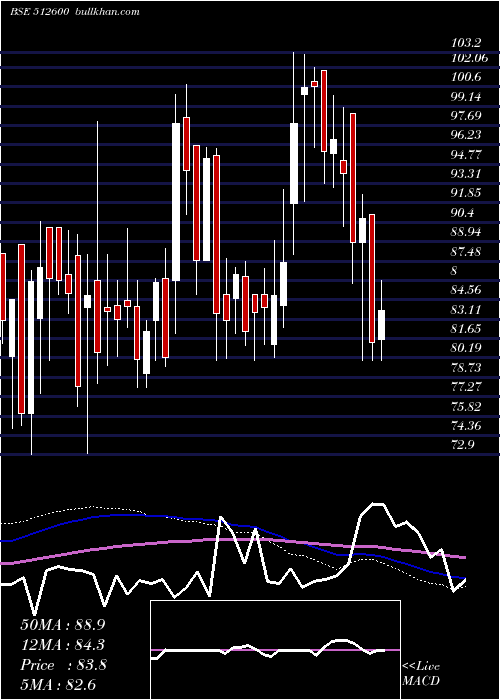Click the 91.85 price axis label
Screen dimensions: 500x700
[x=466, y=193]
